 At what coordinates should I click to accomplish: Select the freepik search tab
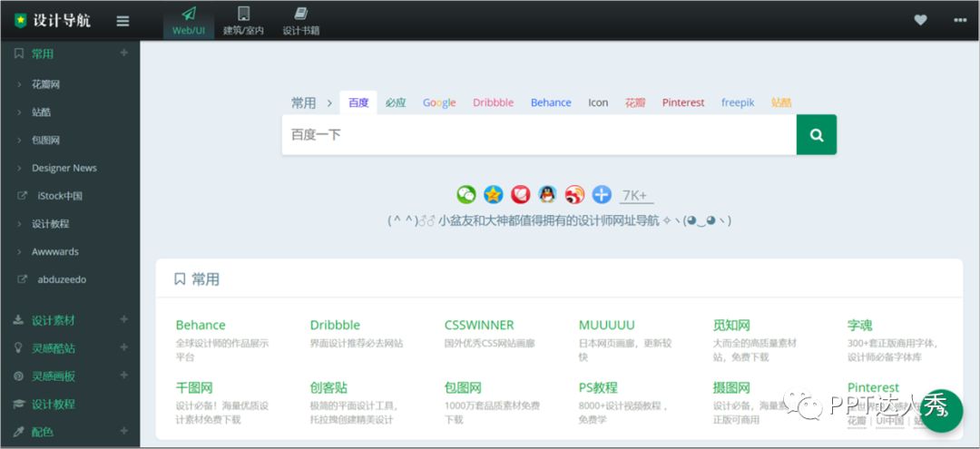coord(738,102)
